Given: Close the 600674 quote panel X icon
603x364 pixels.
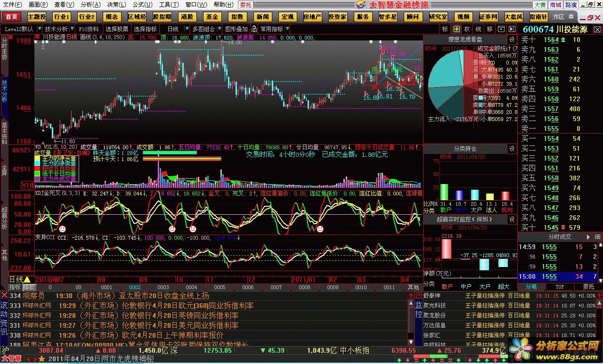Looking at the screenshot, I should pos(598,29).
